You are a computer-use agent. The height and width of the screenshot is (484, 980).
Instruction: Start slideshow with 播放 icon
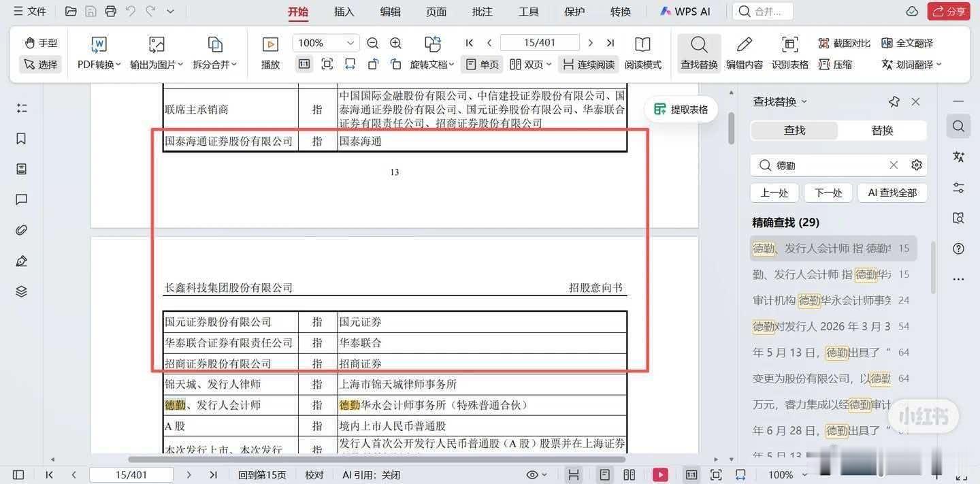tap(270, 53)
